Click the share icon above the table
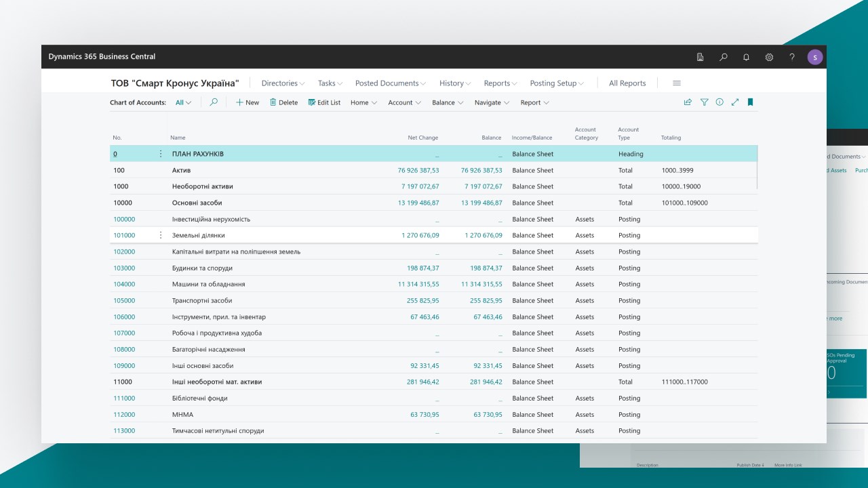This screenshot has height=488, width=868. 688,102
